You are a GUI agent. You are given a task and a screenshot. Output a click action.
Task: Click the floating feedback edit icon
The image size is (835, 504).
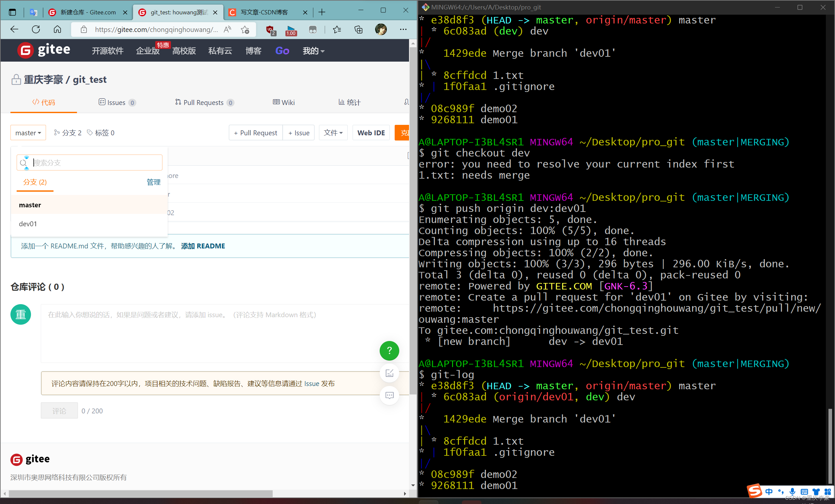click(389, 373)
